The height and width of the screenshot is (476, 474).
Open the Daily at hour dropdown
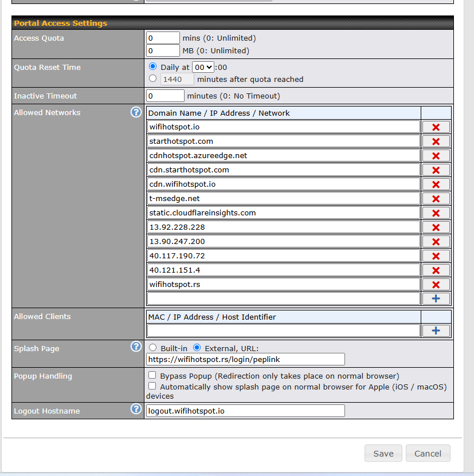click(x=203, y=67)
